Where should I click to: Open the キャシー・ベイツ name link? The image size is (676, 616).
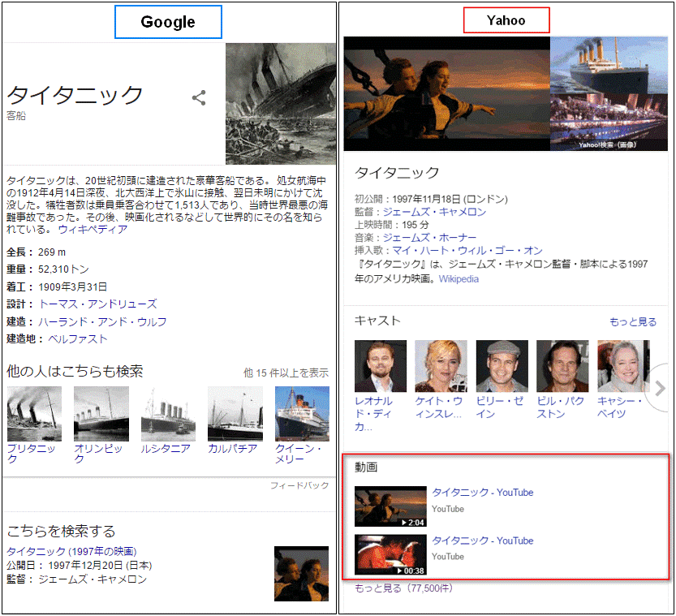pyautogui.click(x=619, y=407)
